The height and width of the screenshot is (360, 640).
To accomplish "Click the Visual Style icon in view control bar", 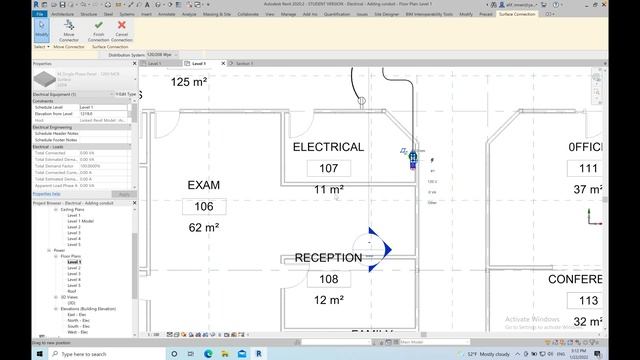I will 177,335.
